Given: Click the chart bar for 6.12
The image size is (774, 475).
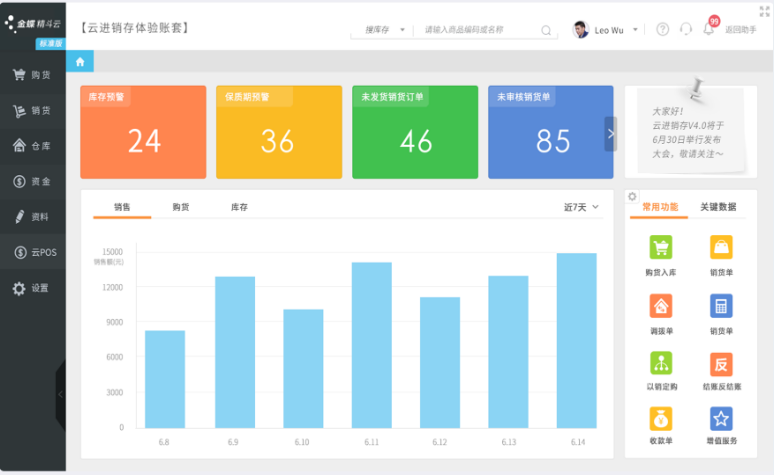Looking at the screenshot, I should [x=440, y=362].
